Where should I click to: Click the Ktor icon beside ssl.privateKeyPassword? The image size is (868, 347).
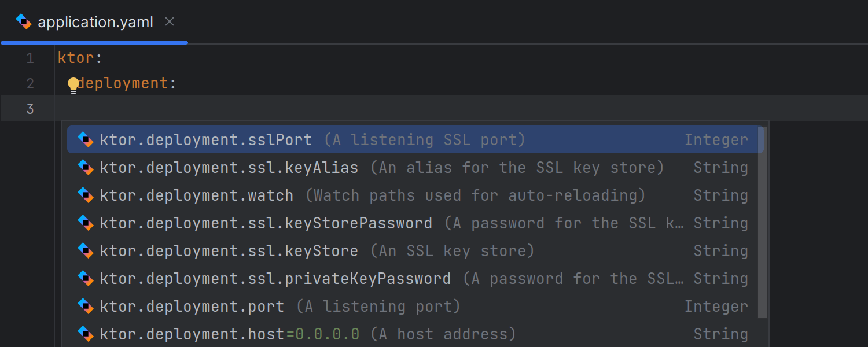pyautogui.click(x=85, y=278)
